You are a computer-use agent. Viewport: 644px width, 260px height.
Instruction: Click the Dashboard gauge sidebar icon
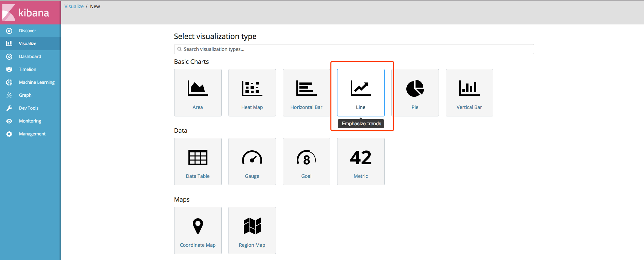tap(9, 57)
